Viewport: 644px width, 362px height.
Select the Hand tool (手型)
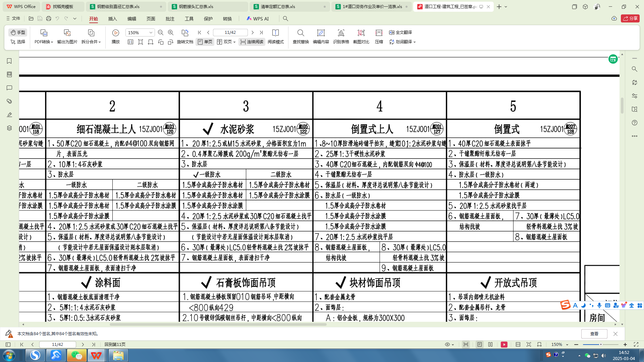coord(18,32)
